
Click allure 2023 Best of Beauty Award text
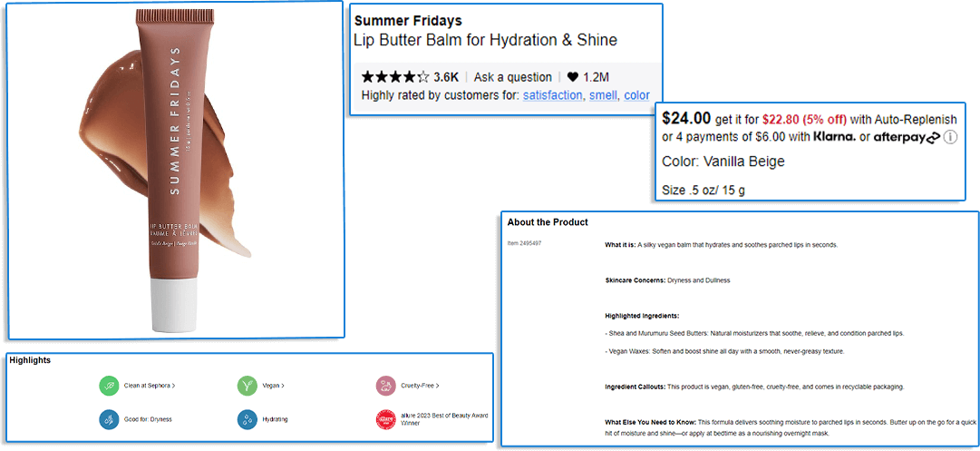444,419
